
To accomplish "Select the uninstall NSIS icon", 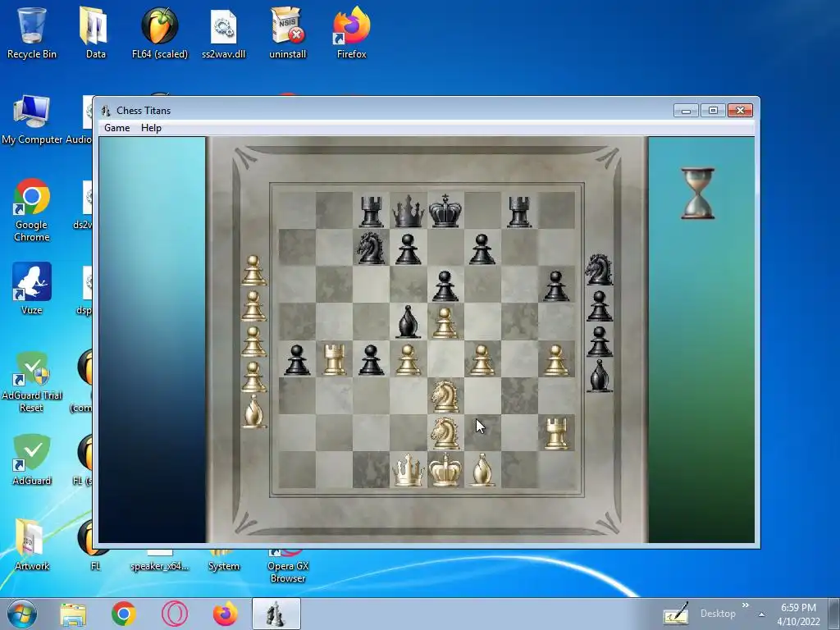I will coord(288,32).
